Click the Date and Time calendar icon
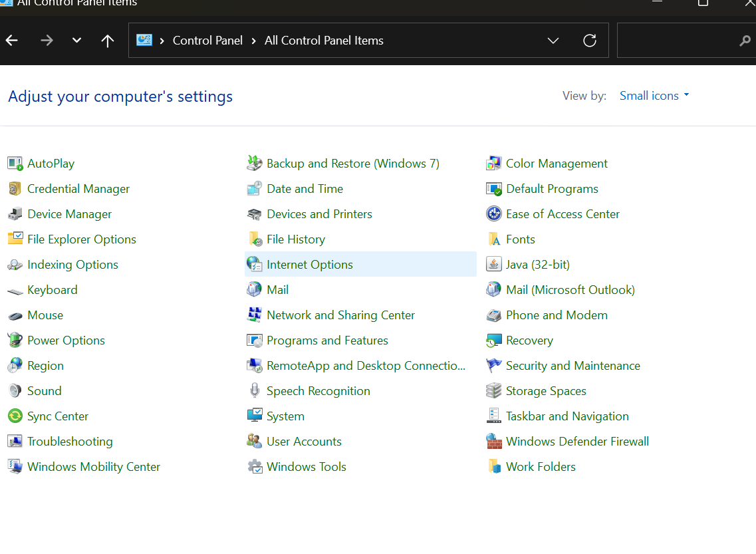This screenshot has width=756, height=554. 254,188
